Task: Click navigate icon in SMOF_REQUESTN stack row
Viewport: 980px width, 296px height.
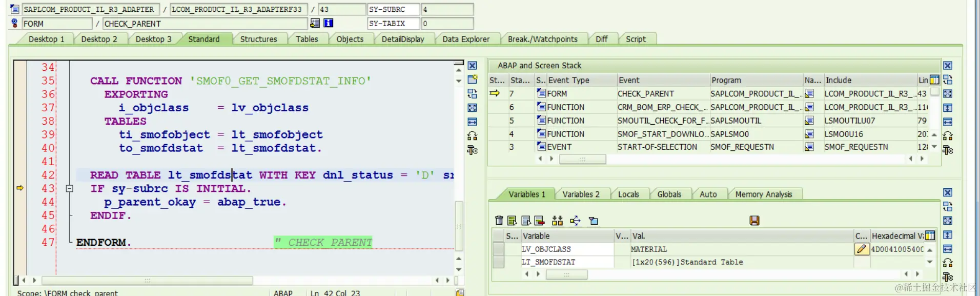Action: pos(809,147)
